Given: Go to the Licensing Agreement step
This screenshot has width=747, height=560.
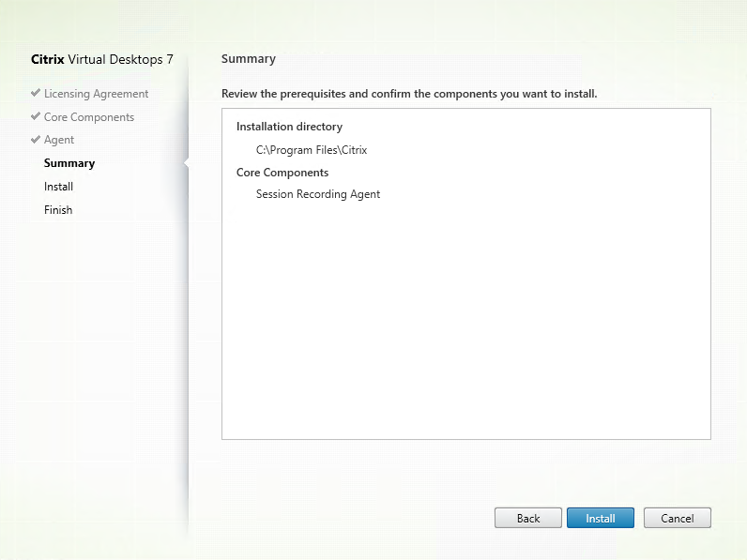Looking at the screenshot, I should pyautogui.click(x=96, y=94).
